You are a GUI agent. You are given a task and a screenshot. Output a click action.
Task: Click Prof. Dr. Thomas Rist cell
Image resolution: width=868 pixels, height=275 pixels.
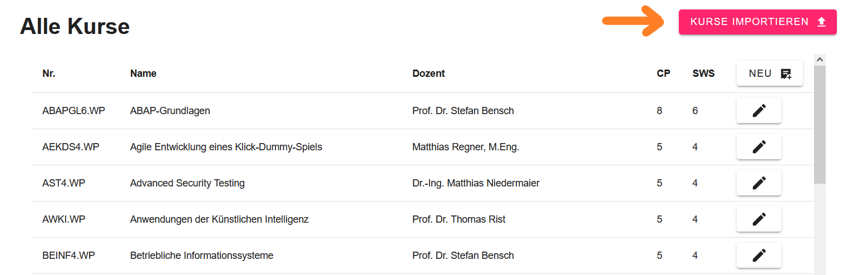458,219
